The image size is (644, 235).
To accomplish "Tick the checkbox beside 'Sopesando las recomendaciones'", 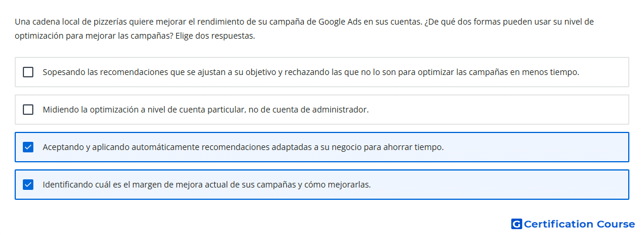I will [x=28, y=72].
